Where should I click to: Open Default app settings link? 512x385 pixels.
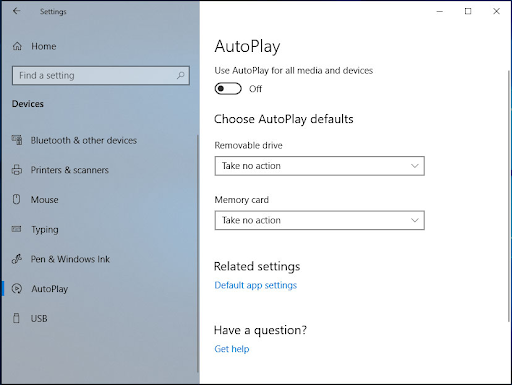[255, 285]
